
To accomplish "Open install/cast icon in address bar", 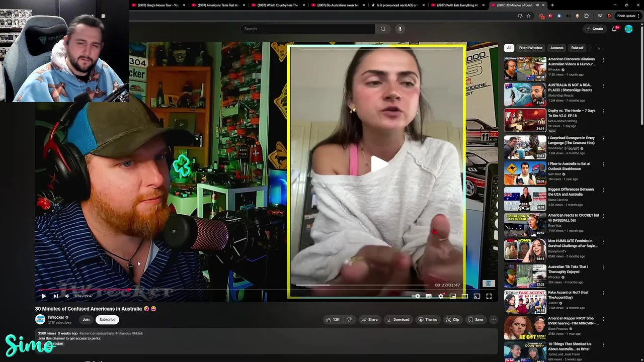I will pyautogui.click(x=520, y=16).
